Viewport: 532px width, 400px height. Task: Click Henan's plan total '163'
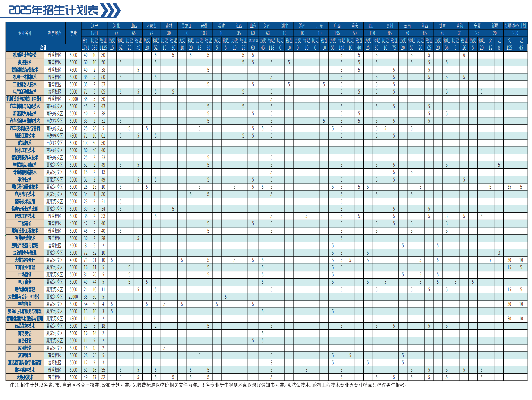tap(267, 33)
